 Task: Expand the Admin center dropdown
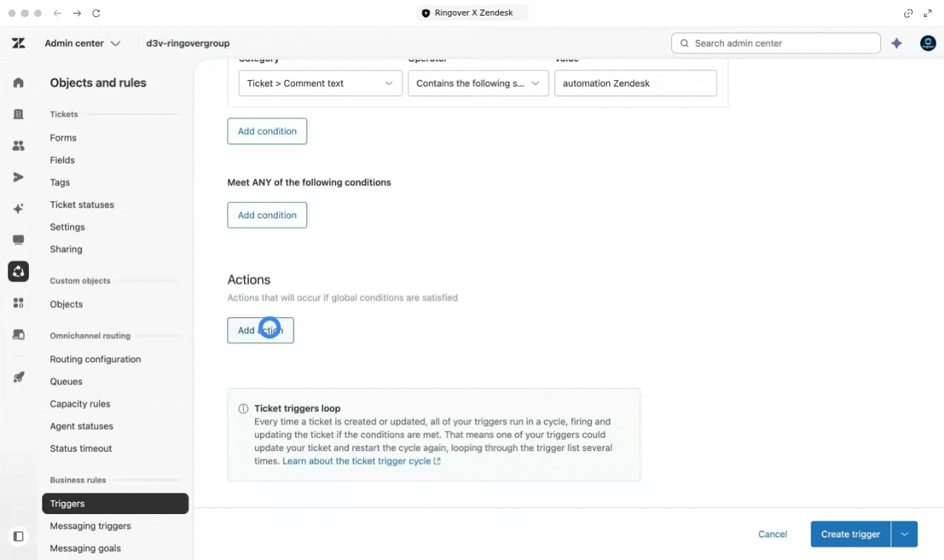tap(82, 43)
